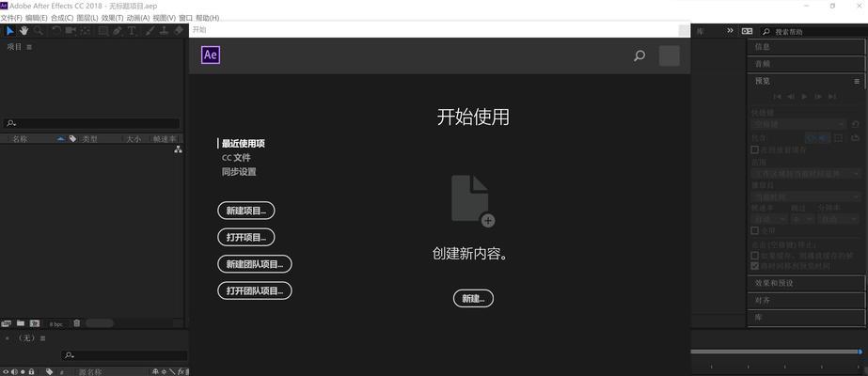Click the timeline label tag column icon

coord(49,371)
